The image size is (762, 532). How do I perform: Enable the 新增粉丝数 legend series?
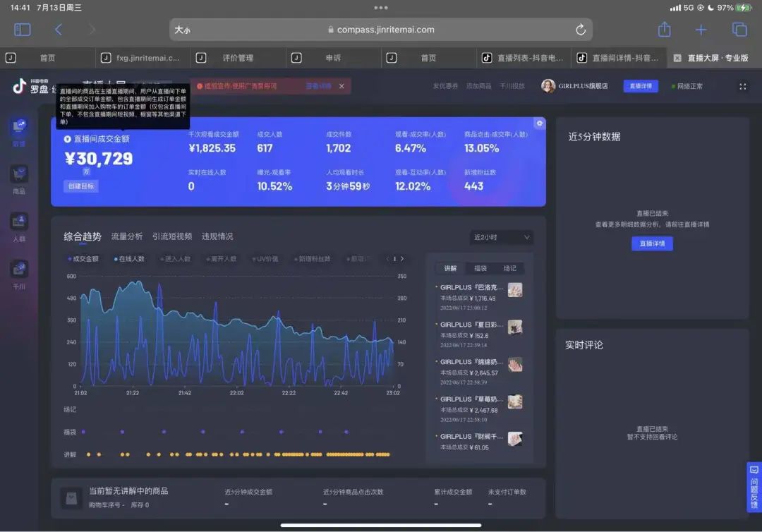(313, 259)
